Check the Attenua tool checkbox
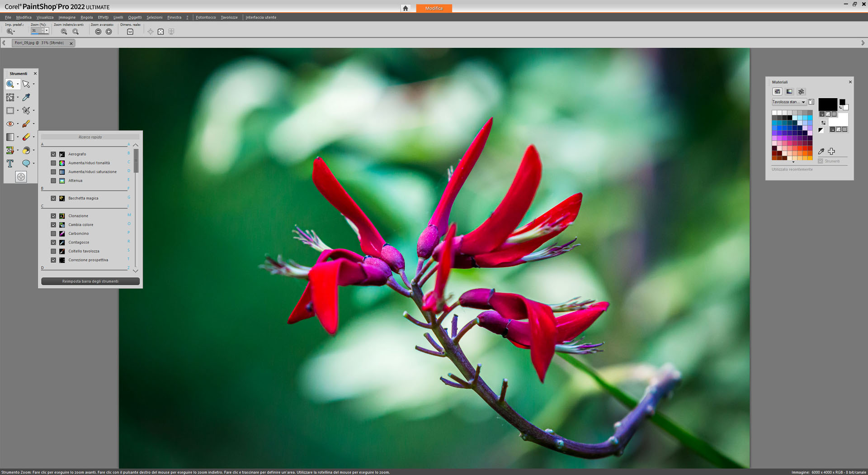 coord(53,180)
